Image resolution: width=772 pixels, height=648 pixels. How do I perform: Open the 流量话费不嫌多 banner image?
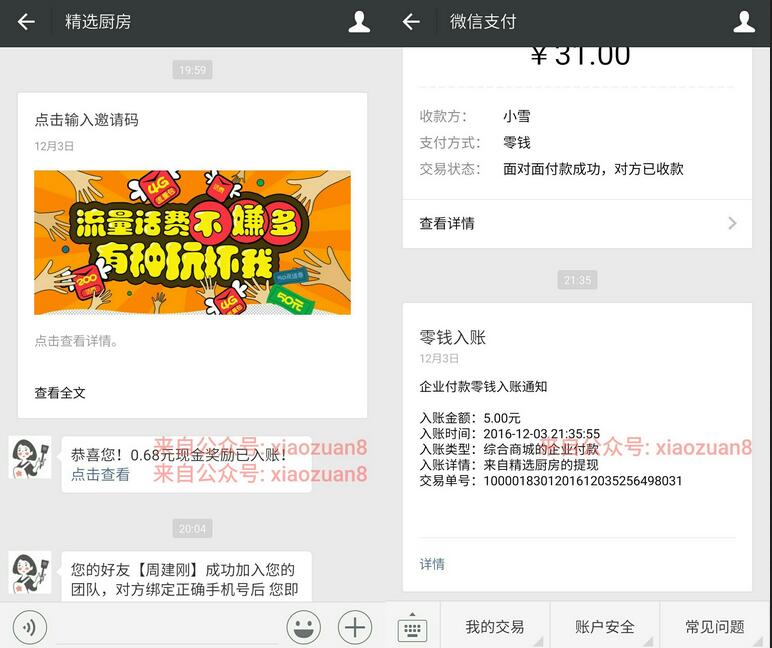point(192,242)
